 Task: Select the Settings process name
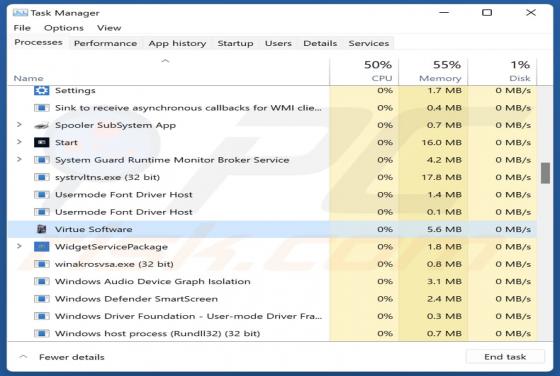pyautogui.click(x=75, y=90)
